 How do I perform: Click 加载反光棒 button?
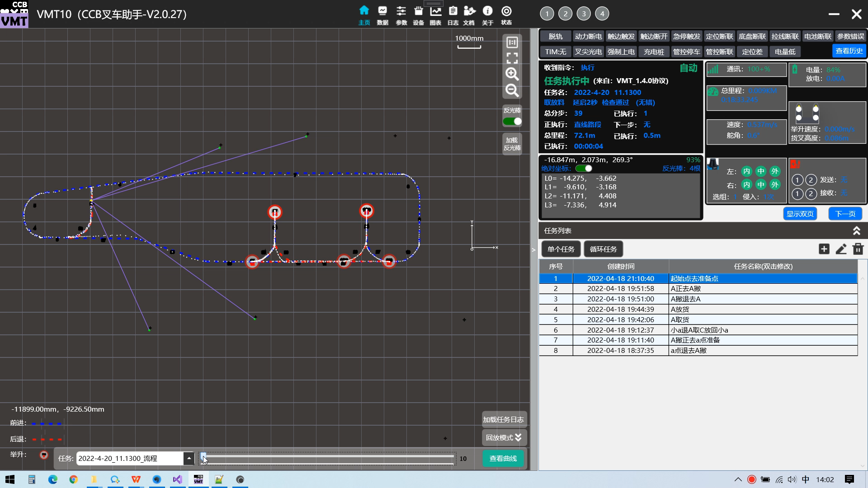pyautogui.click(x=512, y=144)
